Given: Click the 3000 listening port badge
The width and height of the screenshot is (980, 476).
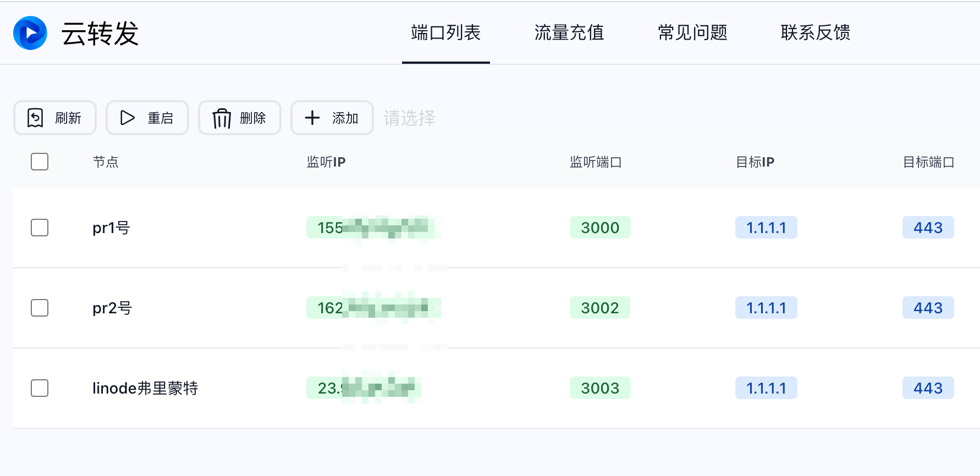Looking at the screenshot, I should point(600,228).
